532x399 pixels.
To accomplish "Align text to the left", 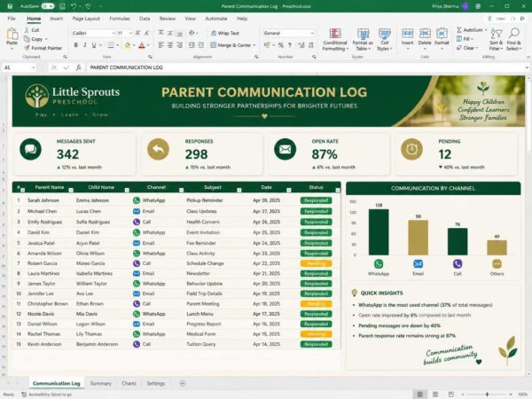I will point(160,45).
